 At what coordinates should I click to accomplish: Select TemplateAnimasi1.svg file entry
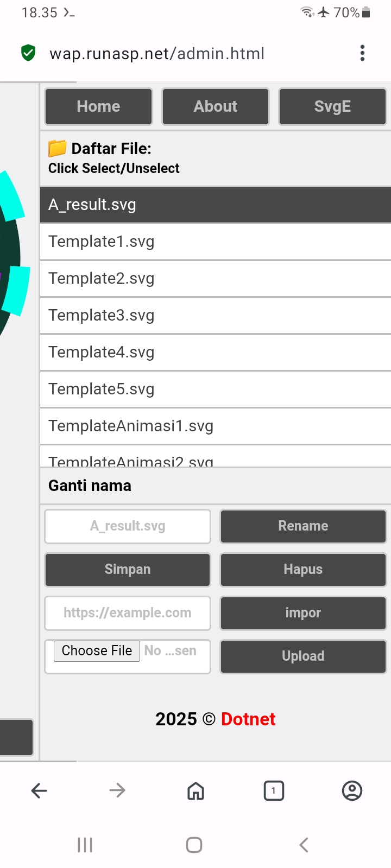pos(216,426)
